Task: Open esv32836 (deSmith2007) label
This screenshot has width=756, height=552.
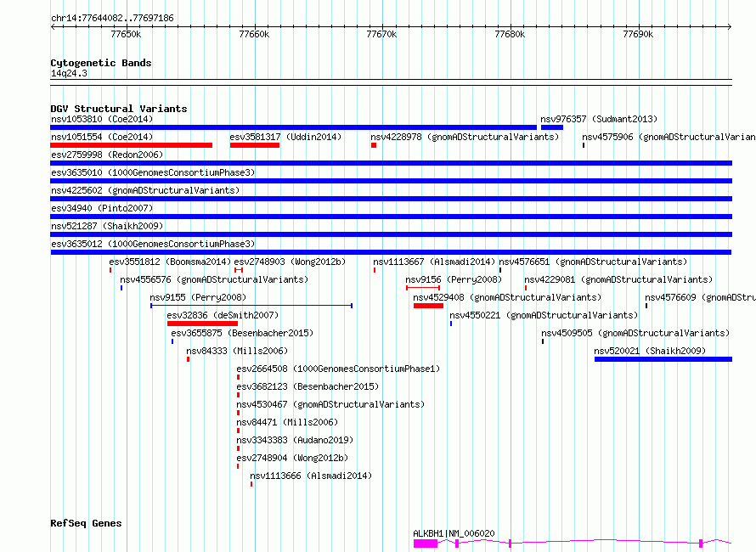Action: point(223,315)
